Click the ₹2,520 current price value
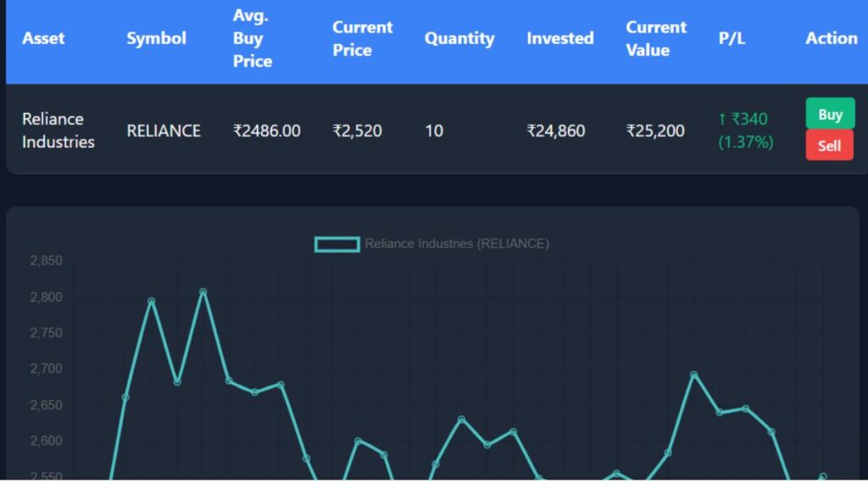Viewport: 868px width, 488px height. [x=357, y=131]
